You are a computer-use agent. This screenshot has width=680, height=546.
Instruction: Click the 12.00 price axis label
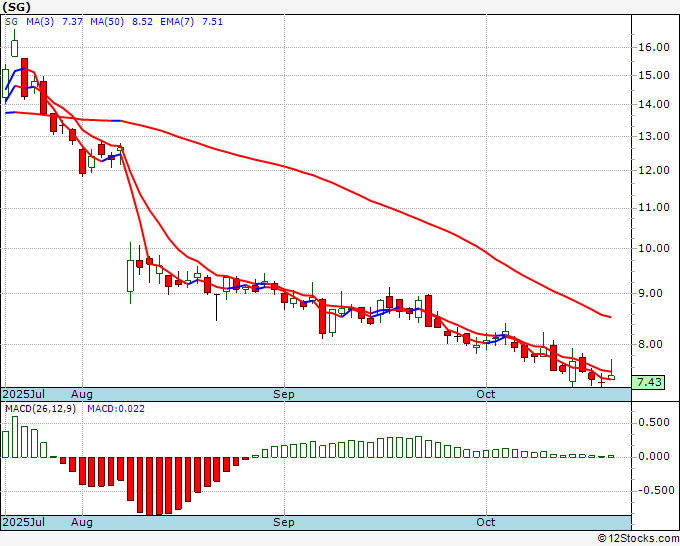click(x=654, y=170)
